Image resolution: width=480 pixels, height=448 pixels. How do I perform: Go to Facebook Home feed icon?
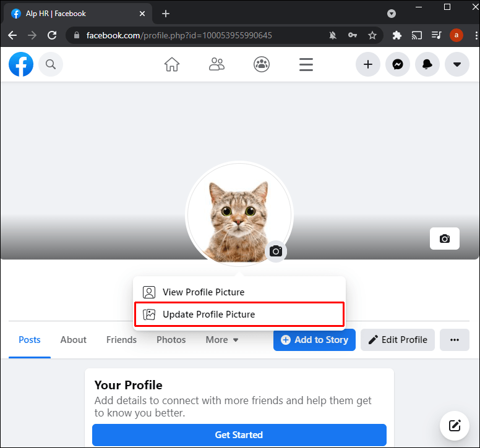pyautogui.click(x=172, y=64)
